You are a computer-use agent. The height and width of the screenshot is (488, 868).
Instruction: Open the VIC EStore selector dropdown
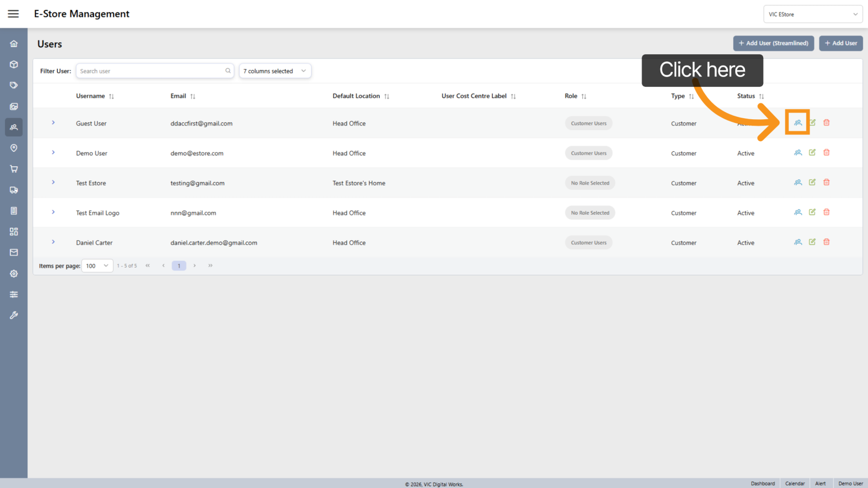click(813, 14)
